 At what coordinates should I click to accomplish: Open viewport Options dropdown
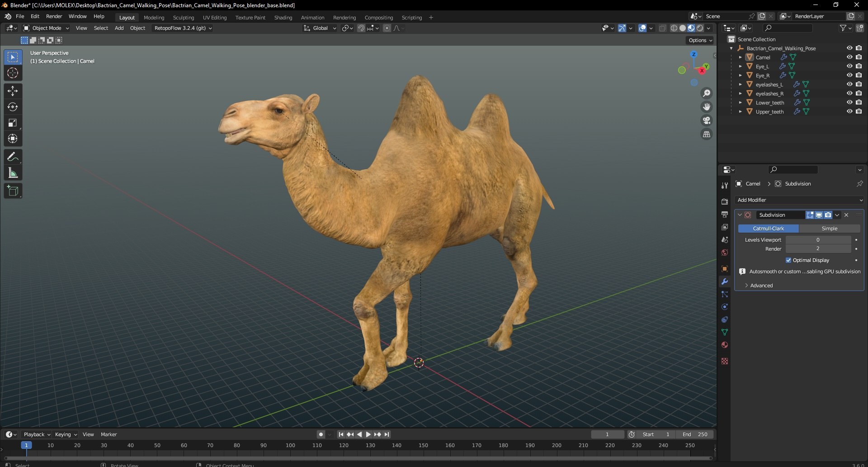(700, 40)
